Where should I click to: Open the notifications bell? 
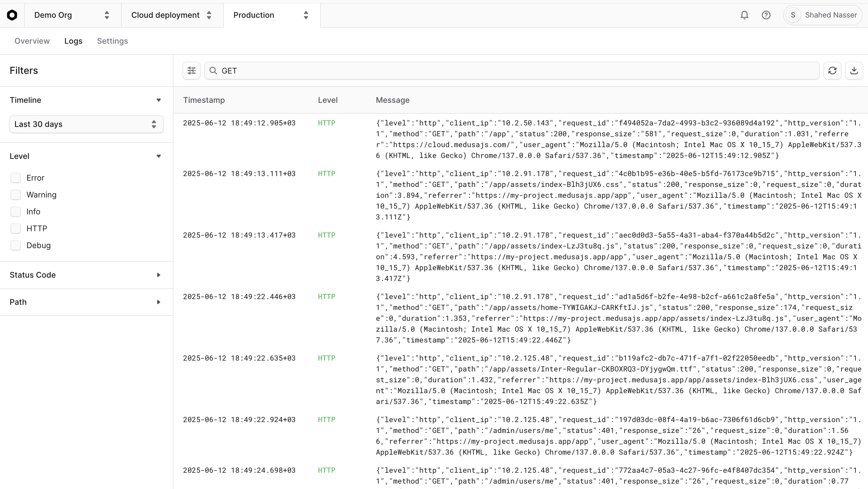(x=744, y=15)
